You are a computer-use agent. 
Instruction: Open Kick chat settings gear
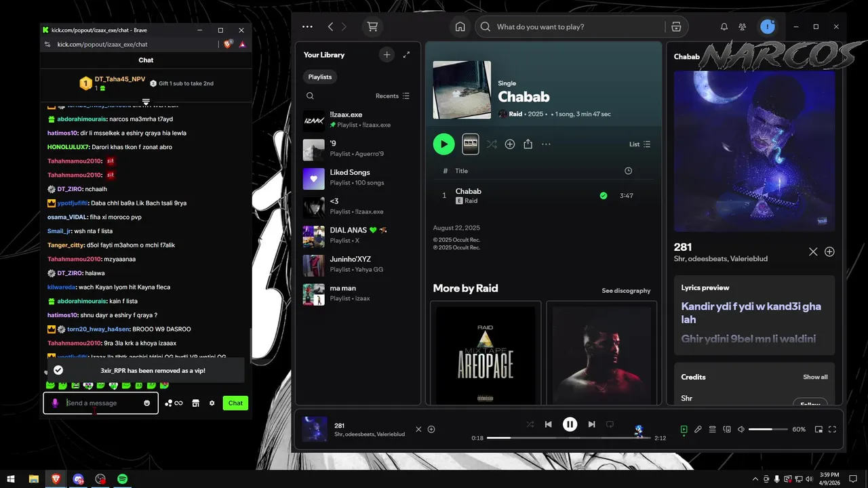click(212, 403)
